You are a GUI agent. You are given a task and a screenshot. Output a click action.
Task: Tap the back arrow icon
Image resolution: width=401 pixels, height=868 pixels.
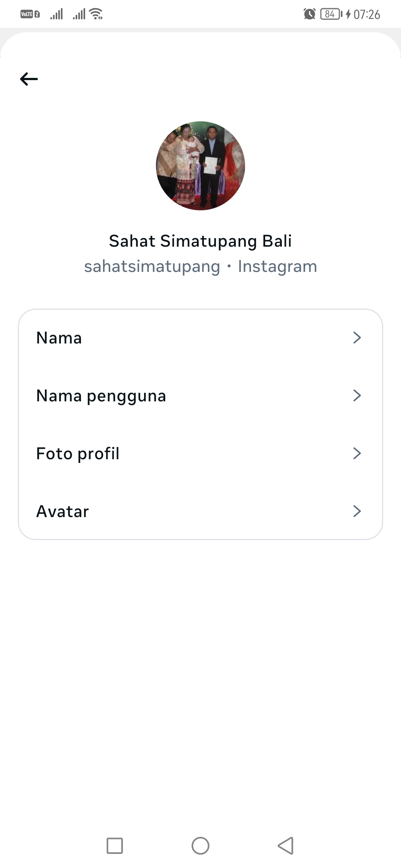[29, 79]
